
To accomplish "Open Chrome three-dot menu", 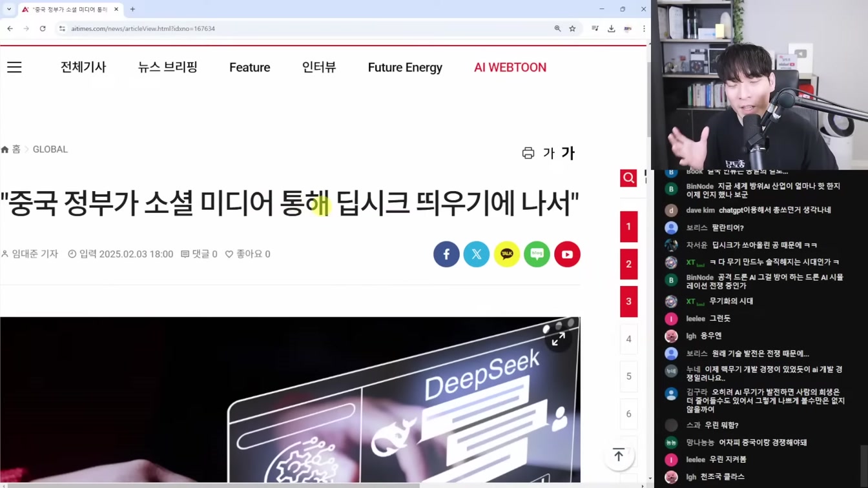I will [x=644, y=28].
